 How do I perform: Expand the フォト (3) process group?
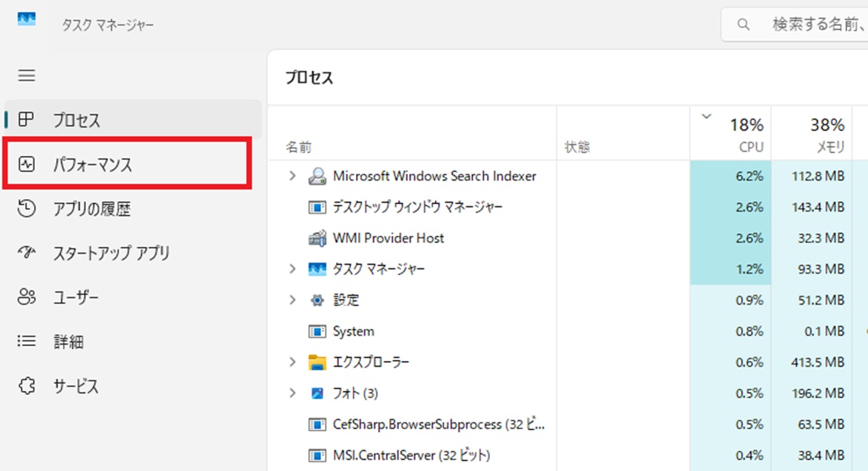(x=292, y=393)
